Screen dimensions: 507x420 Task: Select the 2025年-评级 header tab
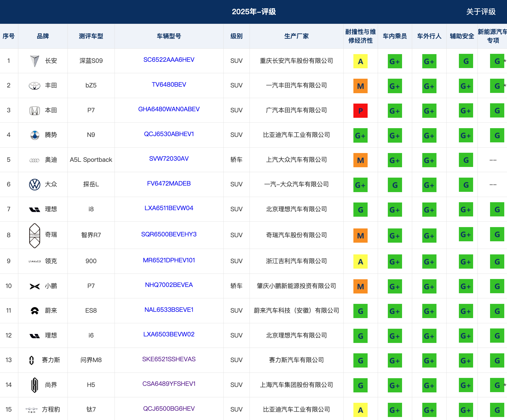click(254, 12)
